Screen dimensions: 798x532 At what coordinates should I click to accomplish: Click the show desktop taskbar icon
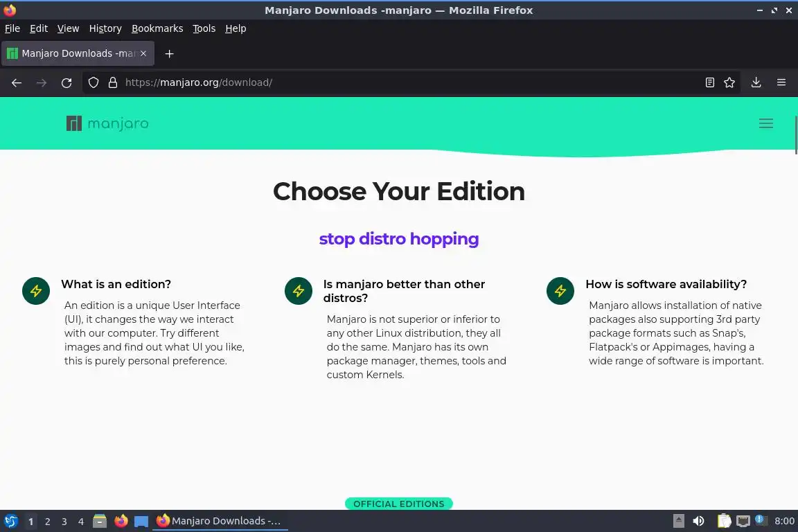[141, 522]
